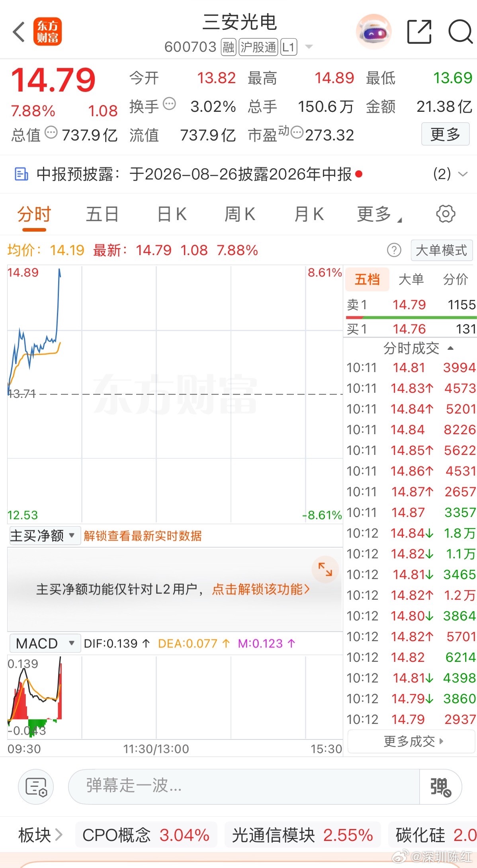477x868 pixels.
Task: Open the 东方财富 logo home
Action: 47,32
